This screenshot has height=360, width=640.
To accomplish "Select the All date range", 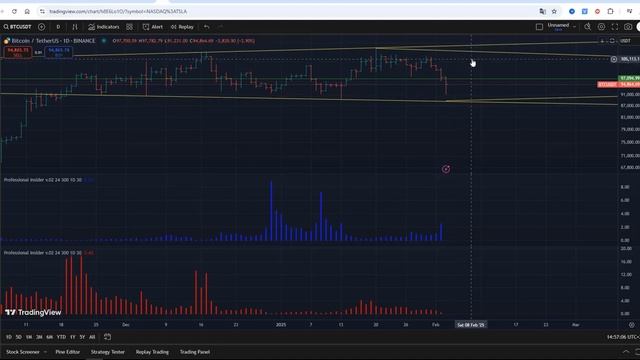I will pyautogui.click(x=92, y=337).
